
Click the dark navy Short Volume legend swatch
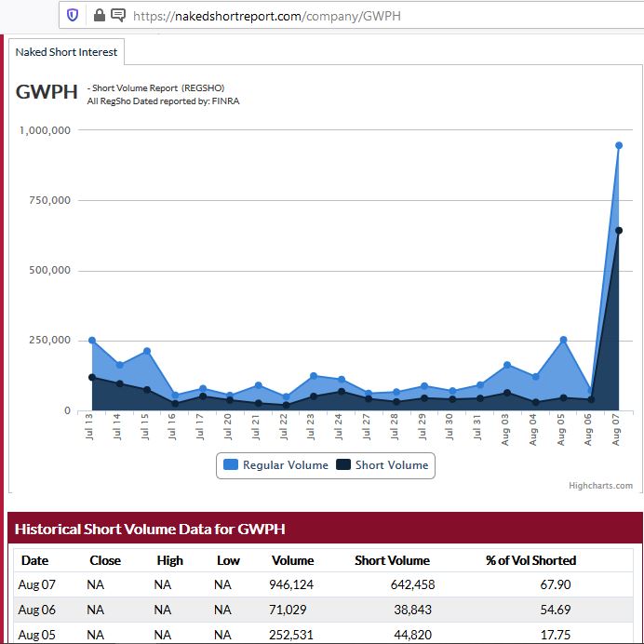[343, 465]
